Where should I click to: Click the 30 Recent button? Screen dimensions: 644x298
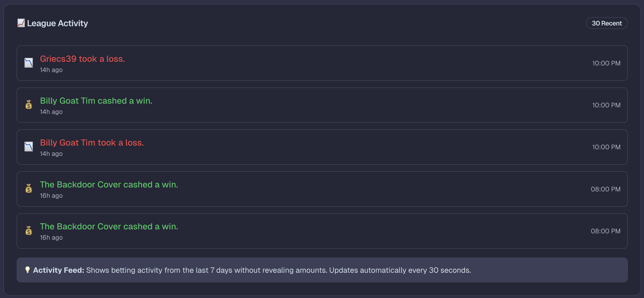607,23
